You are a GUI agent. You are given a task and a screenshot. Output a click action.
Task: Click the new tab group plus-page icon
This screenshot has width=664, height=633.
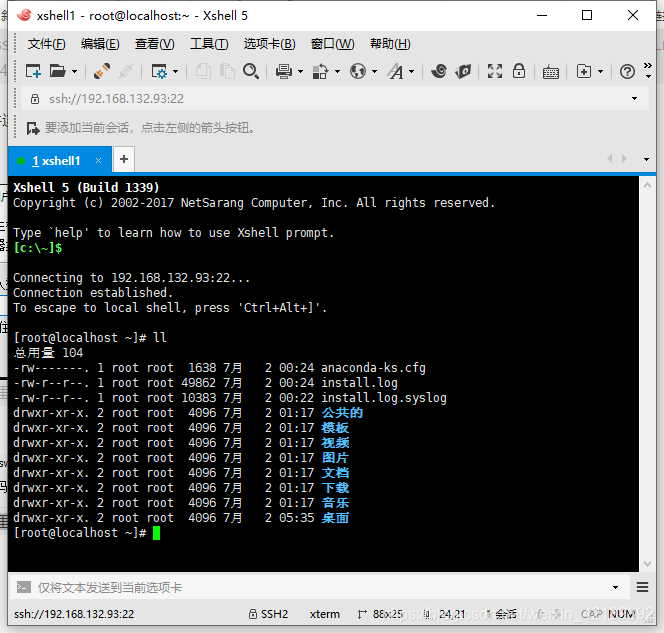point(584,71)
